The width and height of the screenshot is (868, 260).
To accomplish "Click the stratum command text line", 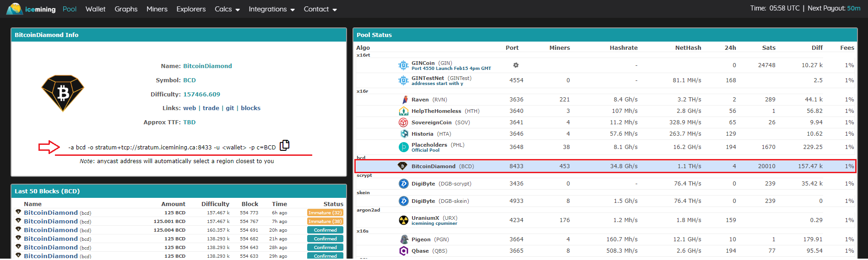I will click(172, 147).
